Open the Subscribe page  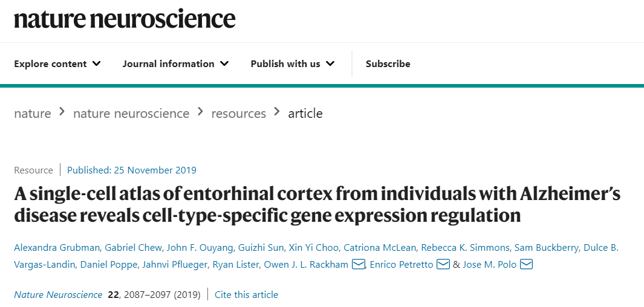pyautogui.click(x=388, y=64)
